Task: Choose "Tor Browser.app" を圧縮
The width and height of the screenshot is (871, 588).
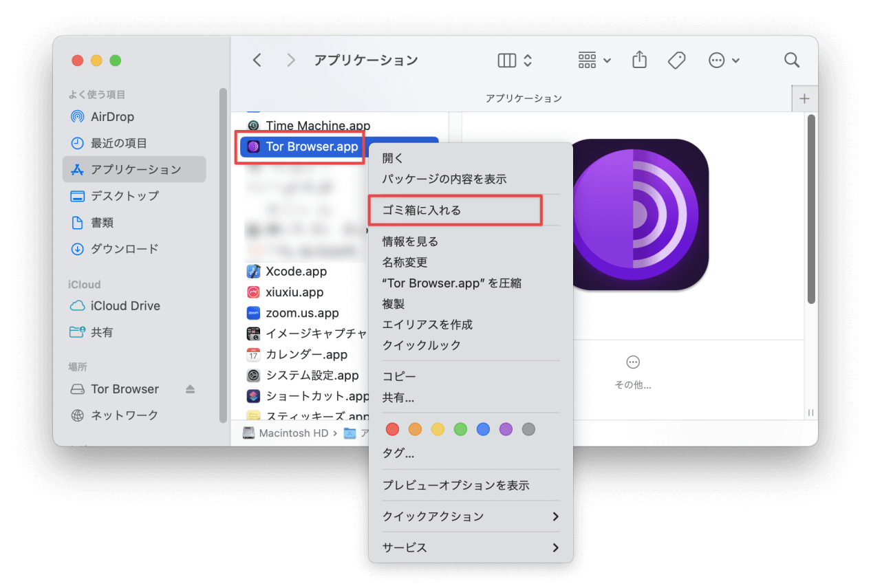Action: point(471,283)
